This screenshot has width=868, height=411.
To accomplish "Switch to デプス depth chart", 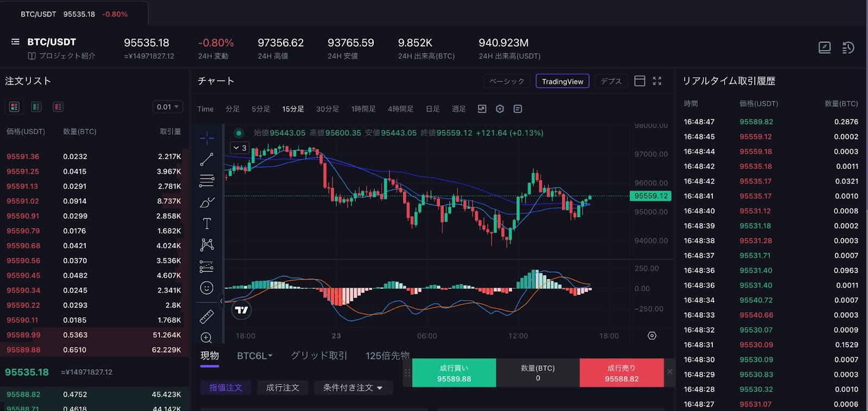I will click(611, 81).
